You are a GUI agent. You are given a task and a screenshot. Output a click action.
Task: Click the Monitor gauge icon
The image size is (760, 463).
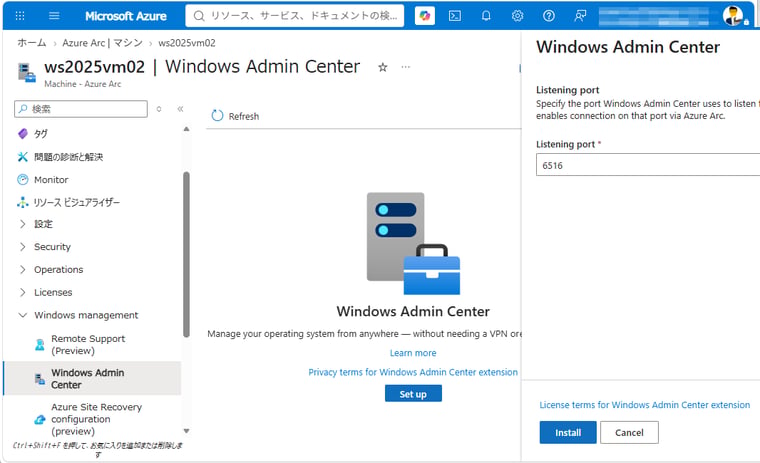(x=23, y=179)
